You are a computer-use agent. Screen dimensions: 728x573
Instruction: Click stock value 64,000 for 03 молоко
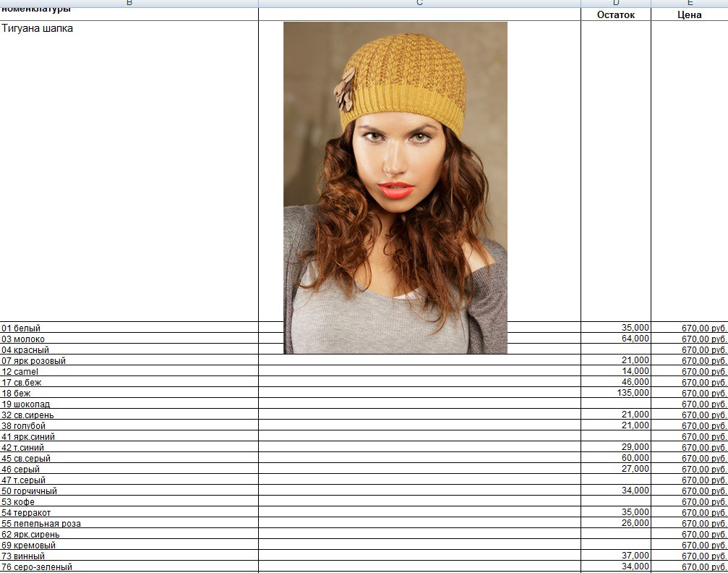[x=616, y=339]
